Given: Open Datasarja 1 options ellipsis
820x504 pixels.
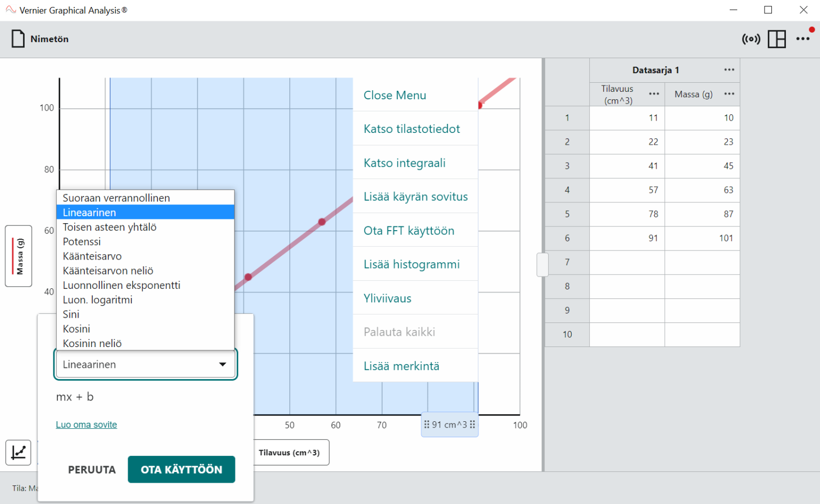Looking at the screenshot, I should pyautogui.click(x=729, y=70).
